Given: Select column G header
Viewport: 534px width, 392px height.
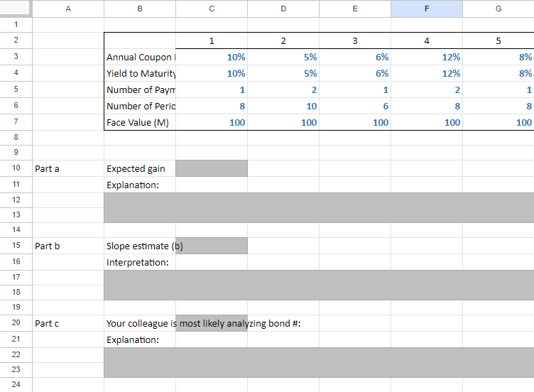Looking at the screenshot, I should (498, 9).
